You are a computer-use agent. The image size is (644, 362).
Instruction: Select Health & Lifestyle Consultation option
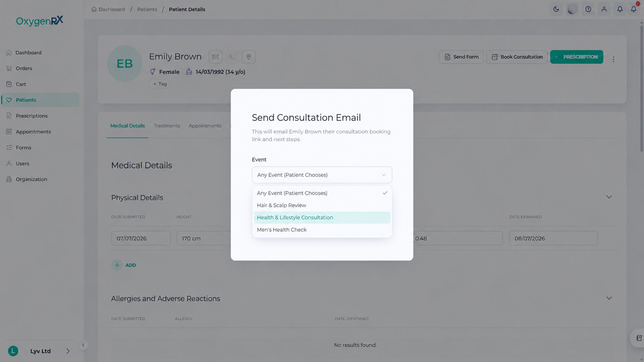point(322,218)
